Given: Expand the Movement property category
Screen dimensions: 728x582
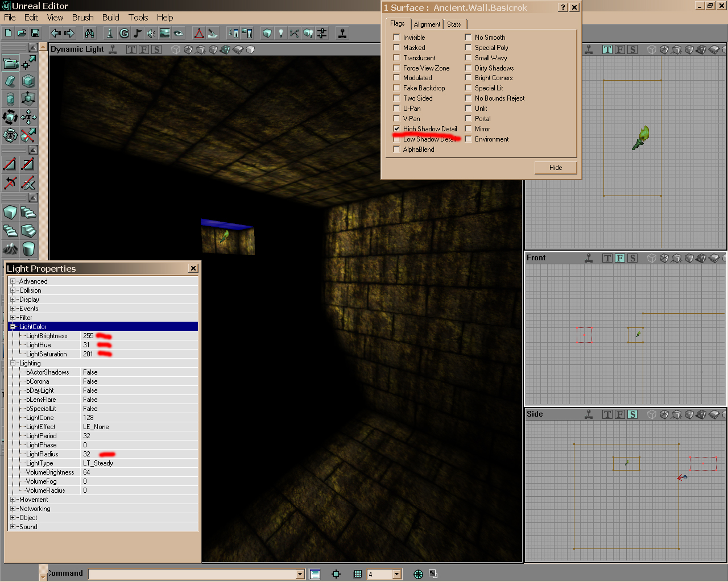Looking at the screenshot, I should 13,500.
